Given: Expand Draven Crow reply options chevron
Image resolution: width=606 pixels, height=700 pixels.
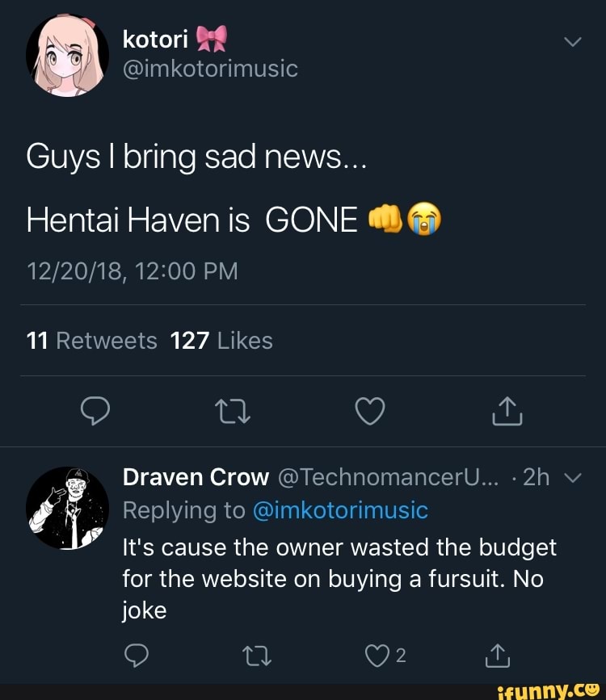Looking at the screenshot, I should (572, 478).
